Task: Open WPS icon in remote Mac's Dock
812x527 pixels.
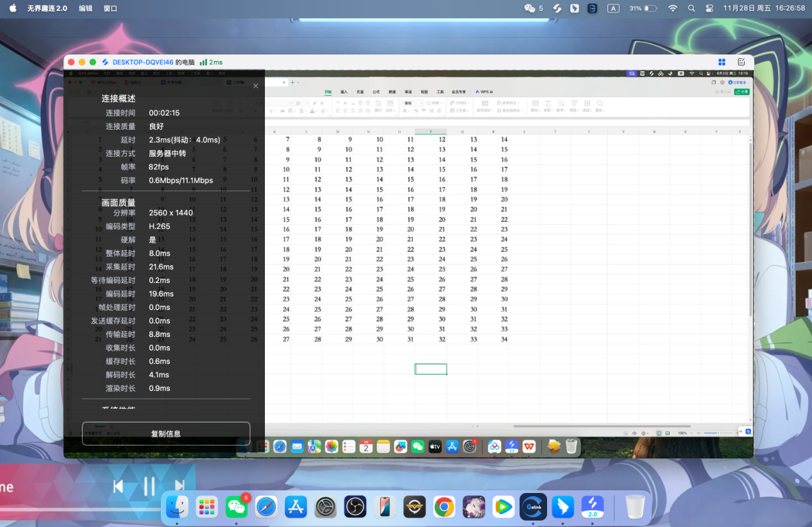Action: [x=529, y=446]
